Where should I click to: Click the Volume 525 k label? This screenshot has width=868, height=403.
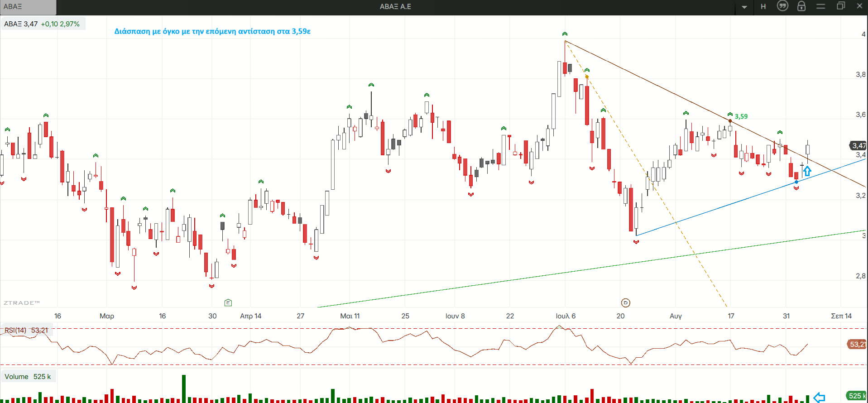coord(28,376)
